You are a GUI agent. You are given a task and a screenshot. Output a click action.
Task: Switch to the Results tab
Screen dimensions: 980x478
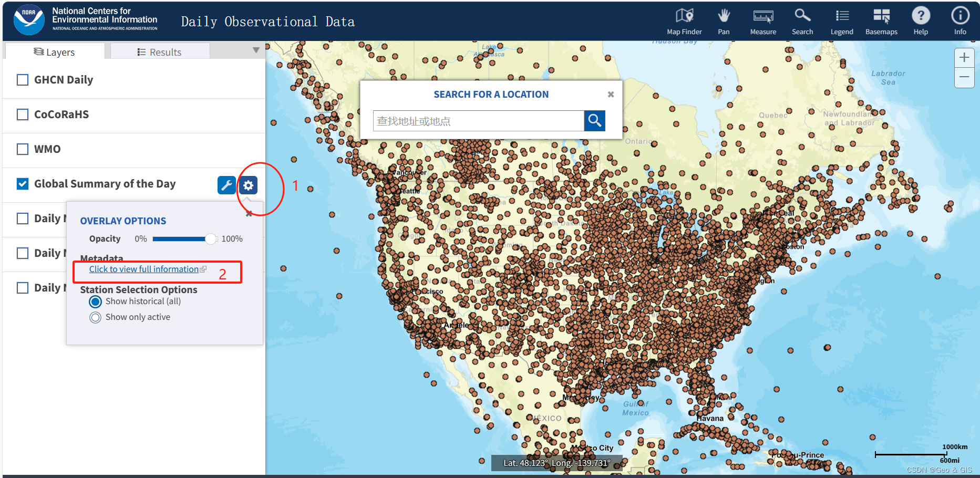(160, 52)
